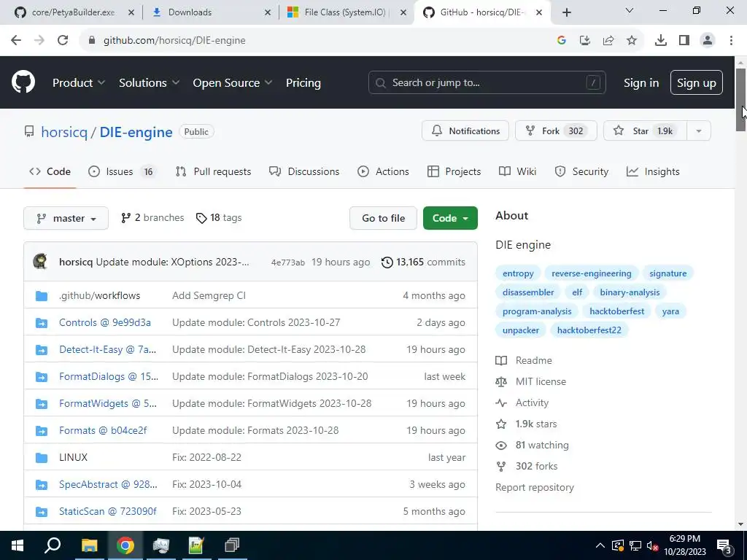Toggle the Chrome side panel icon

684,41
